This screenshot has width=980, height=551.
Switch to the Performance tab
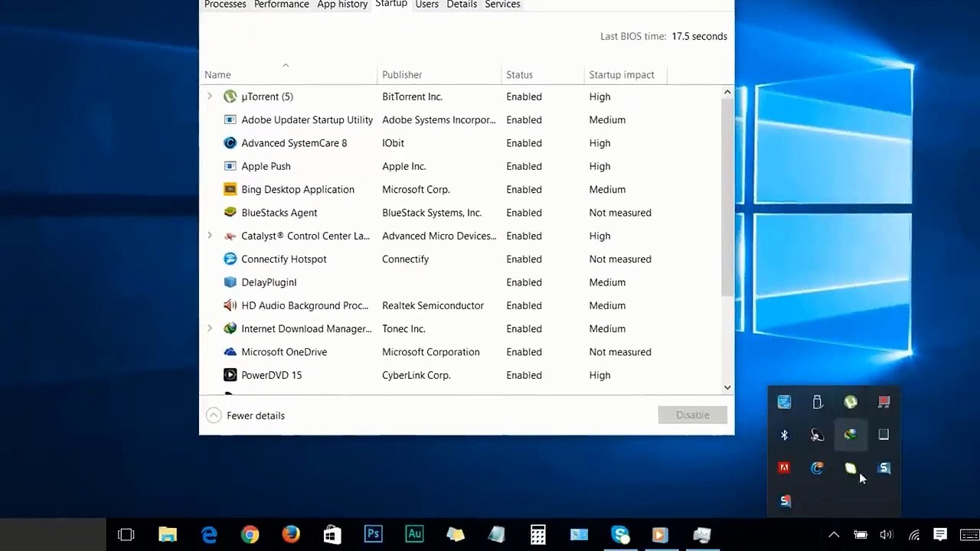tap(282, 5)
